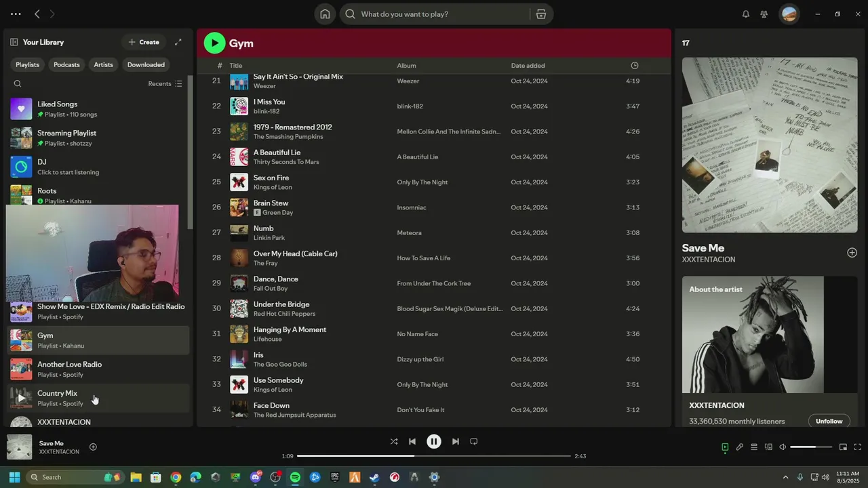Open Steam from the taskbar

374,477
